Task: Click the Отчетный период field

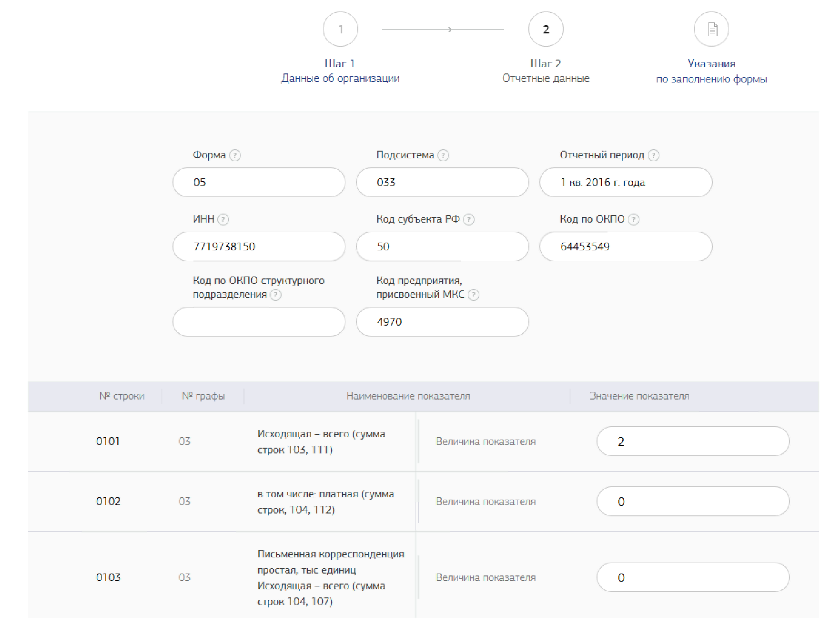Action: click(x=626, y=183)
